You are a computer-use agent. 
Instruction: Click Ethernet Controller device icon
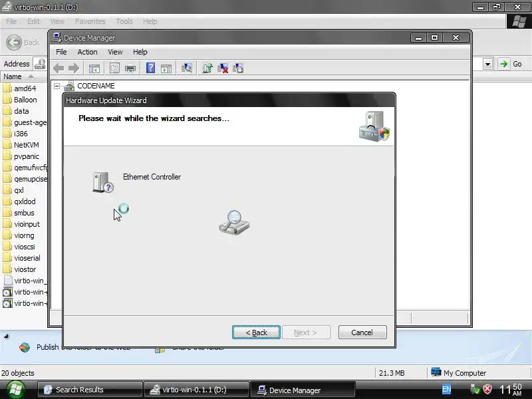pos(102,182)
